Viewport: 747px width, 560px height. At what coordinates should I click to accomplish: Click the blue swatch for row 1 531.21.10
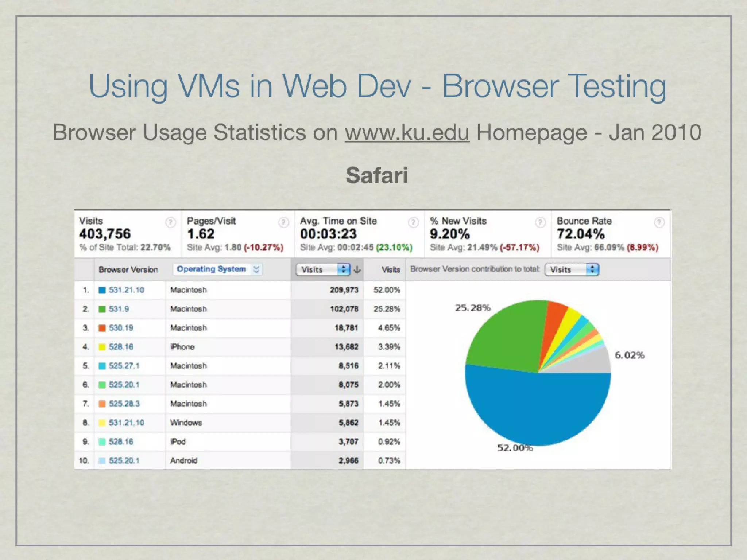pos(102,290)
